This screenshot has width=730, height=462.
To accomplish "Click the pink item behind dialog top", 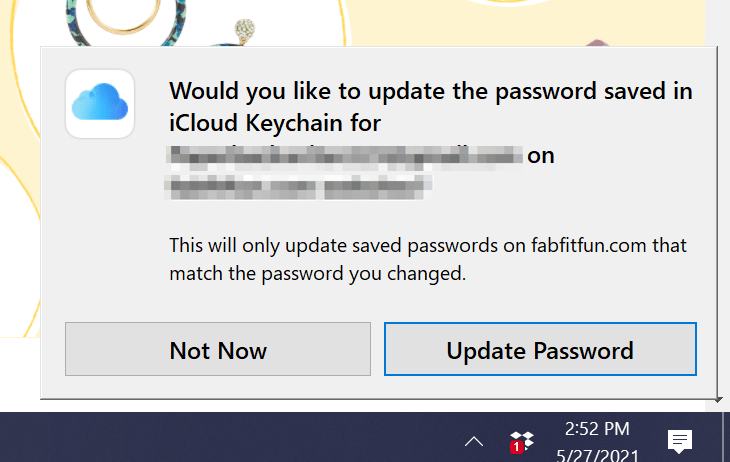I will 599,41.
